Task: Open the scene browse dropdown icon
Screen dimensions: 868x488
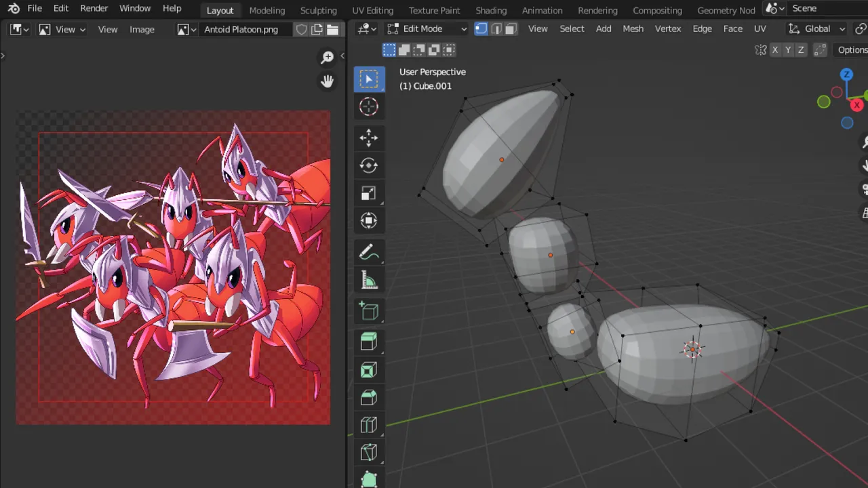Action: pos(774,9)
